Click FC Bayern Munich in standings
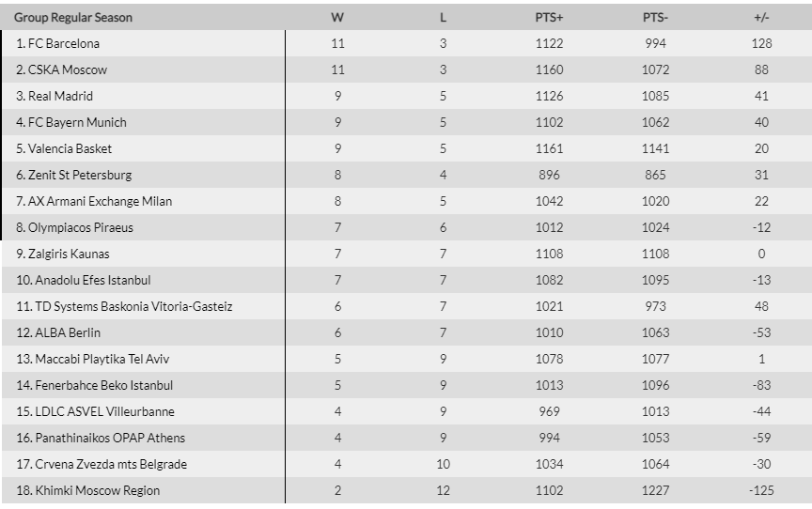The image size is (812, 509). 77,123
